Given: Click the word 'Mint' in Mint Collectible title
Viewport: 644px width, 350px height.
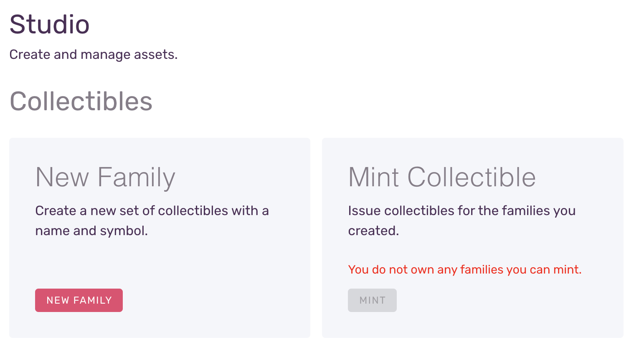Looking at the screenshot, I should click(373, 177).
